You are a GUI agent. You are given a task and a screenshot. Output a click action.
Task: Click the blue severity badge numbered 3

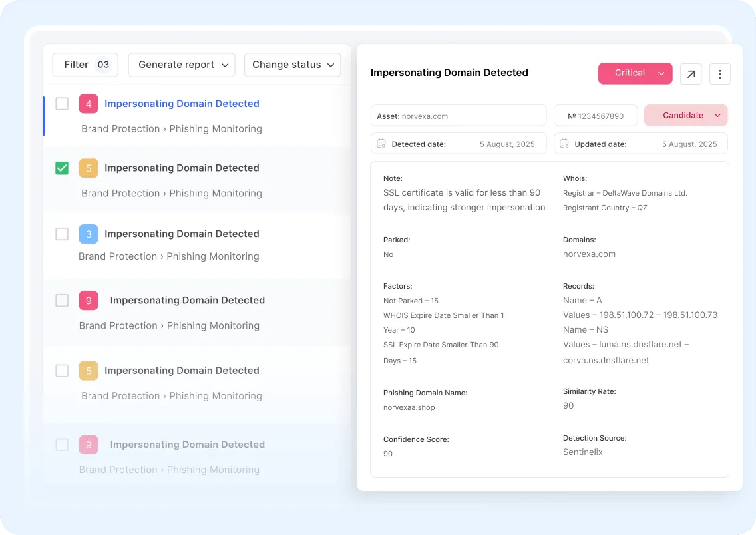89,234
